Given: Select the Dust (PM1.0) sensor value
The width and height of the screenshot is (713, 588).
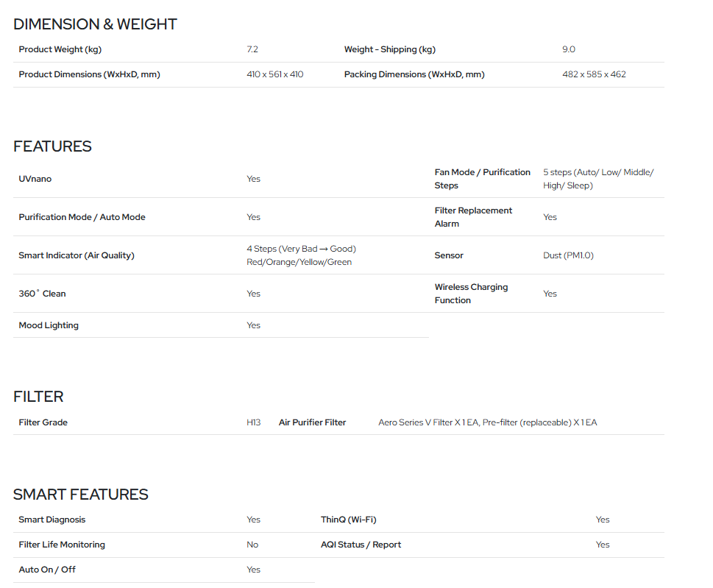Looking at the screenshot, I should click(568, 255).
